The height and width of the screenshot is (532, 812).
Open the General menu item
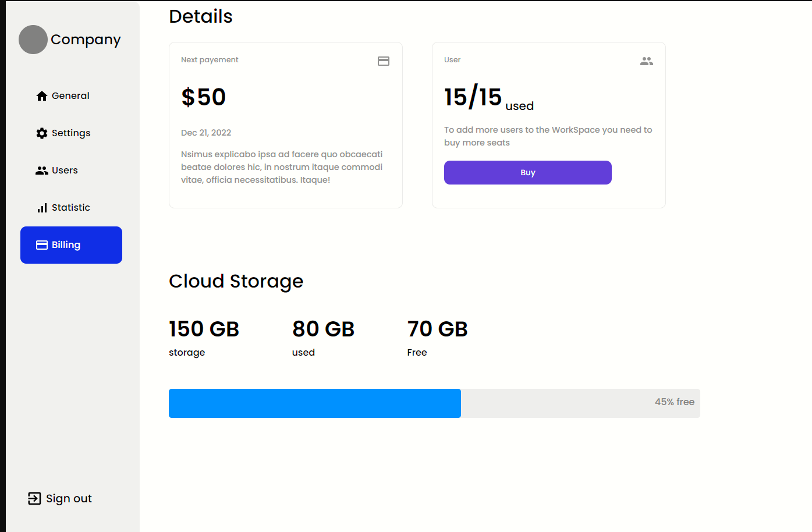(70, 96)
